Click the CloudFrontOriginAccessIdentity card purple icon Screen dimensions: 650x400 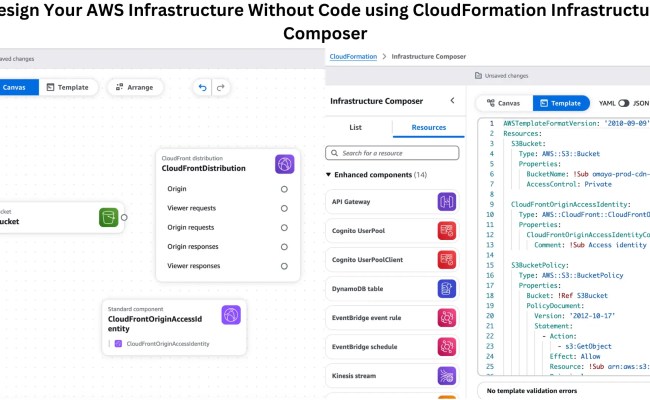click(x=231, y=315)
